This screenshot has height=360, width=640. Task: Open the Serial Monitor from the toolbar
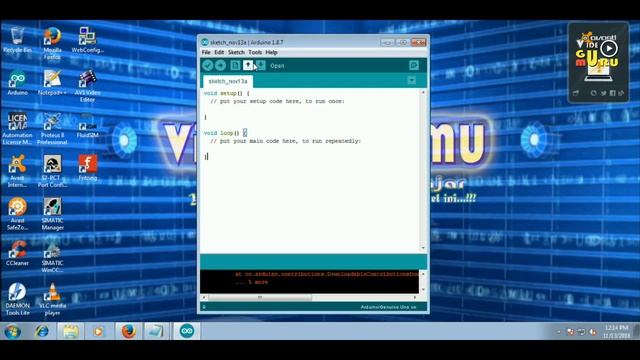(x=413, y=65)
